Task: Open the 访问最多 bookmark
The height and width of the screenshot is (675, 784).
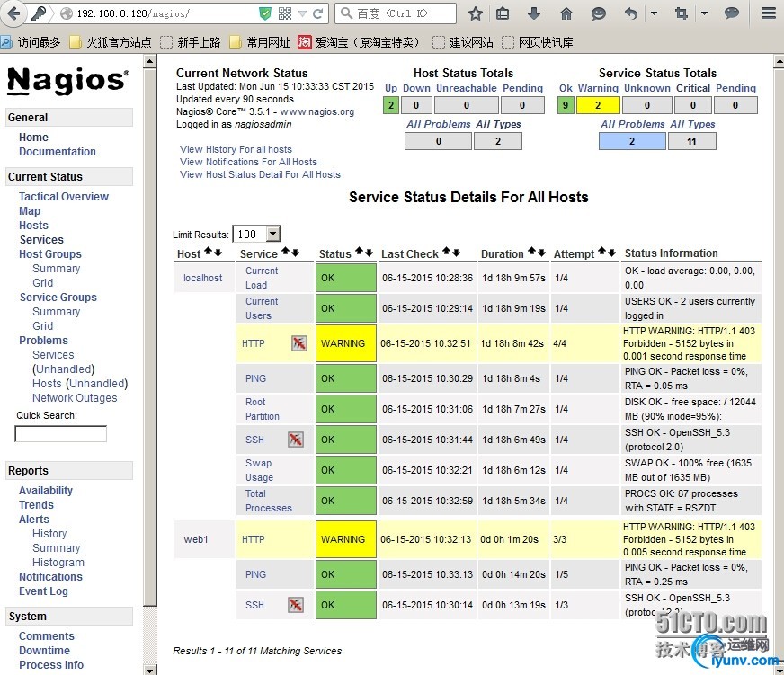Action: pyautogui.click(x=31, y=42)
